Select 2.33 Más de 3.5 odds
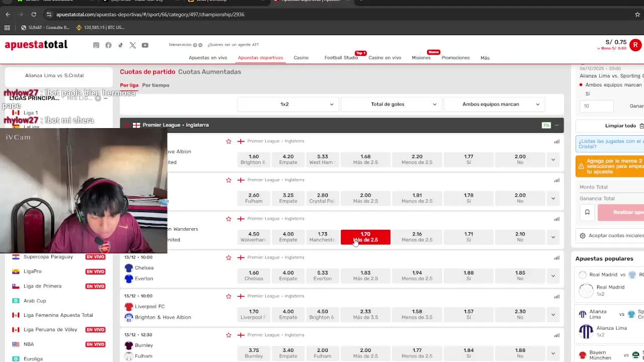Image resolution: width=644 pixels, height=362 pixels. tap(365, 314)
